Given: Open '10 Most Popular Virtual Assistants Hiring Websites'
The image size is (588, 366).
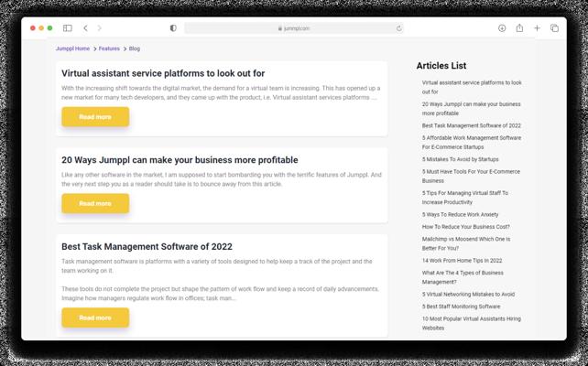Looking at the screenshot, I should pos(472,323).
